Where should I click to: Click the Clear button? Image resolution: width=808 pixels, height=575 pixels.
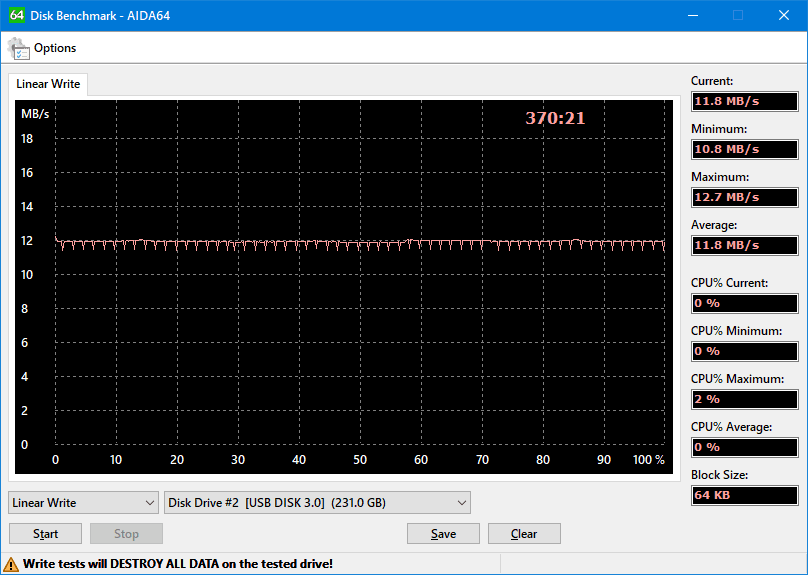point(524,534)
